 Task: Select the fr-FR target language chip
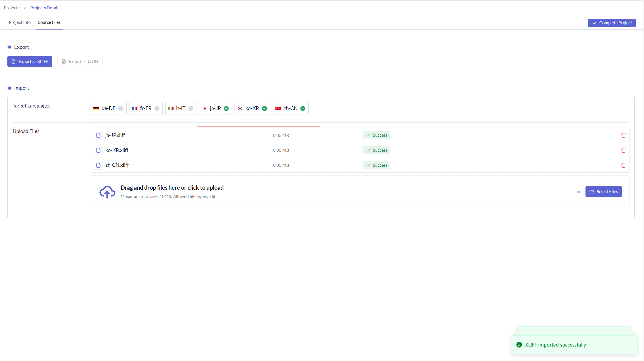pyautogui.click(x=145, y=109)
